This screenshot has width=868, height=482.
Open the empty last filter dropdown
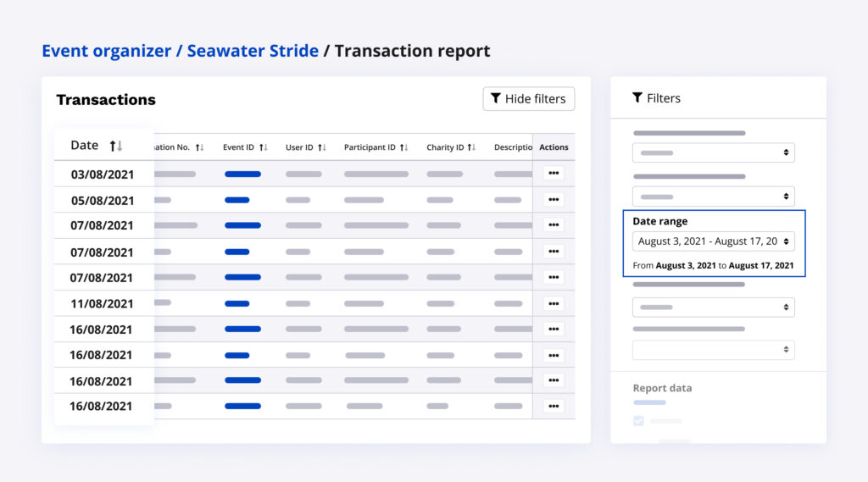713,349
